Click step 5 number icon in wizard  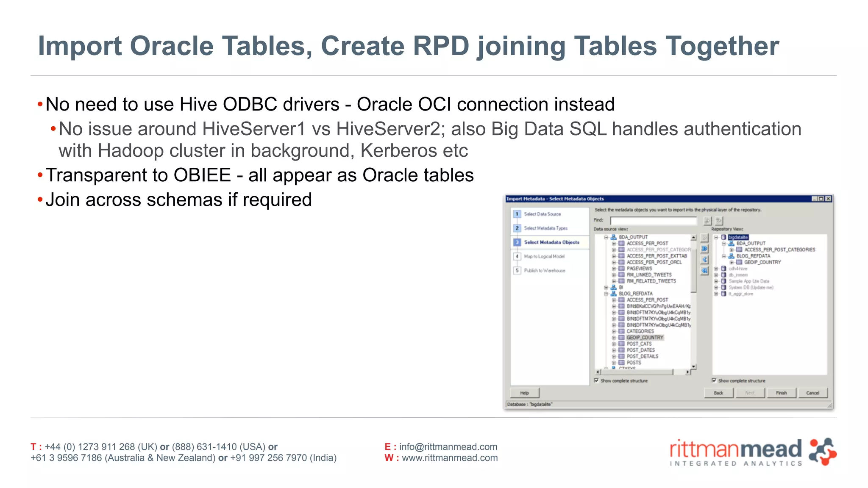pos(517,270)
